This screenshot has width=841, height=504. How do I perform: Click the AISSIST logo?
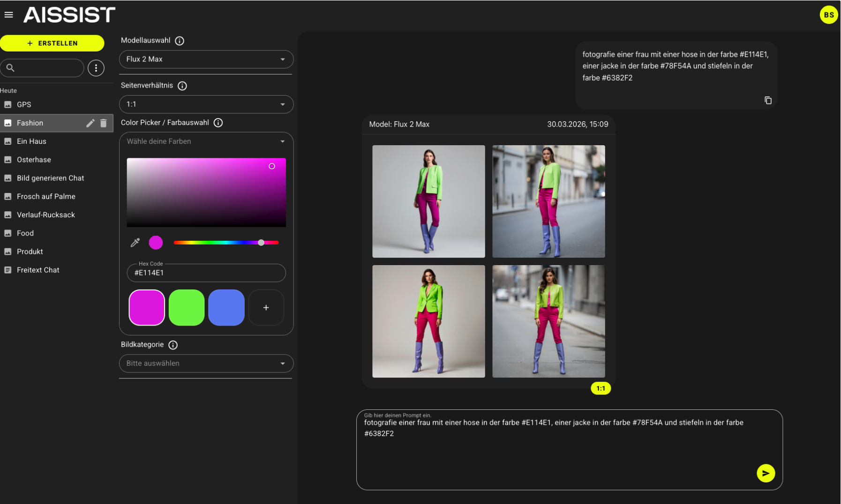(x=69, y=15)
